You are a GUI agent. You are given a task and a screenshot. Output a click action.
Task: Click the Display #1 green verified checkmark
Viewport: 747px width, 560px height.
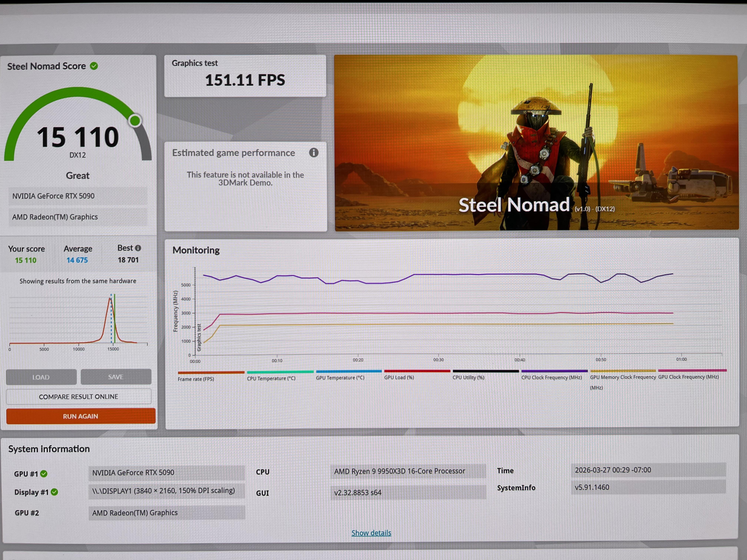click(x=54, y=492)
